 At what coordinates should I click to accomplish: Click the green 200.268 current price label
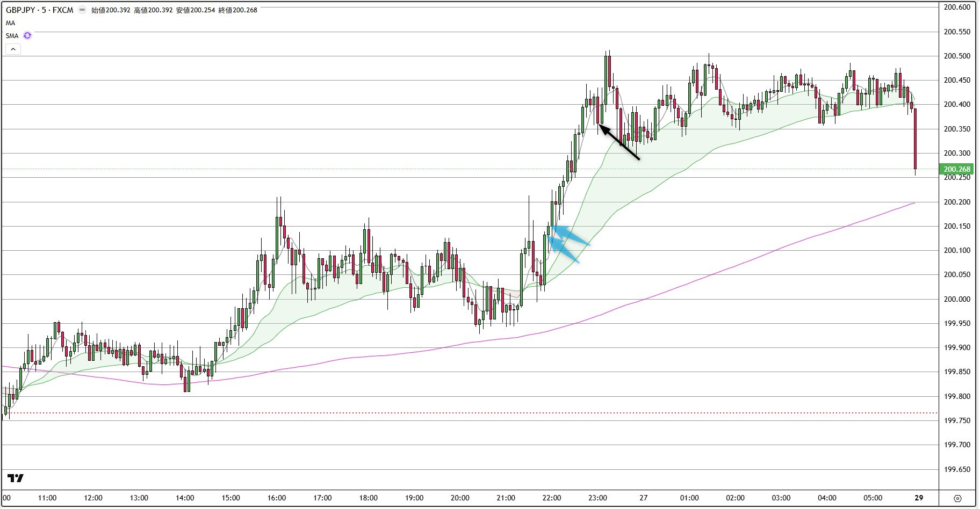(957, 169)
